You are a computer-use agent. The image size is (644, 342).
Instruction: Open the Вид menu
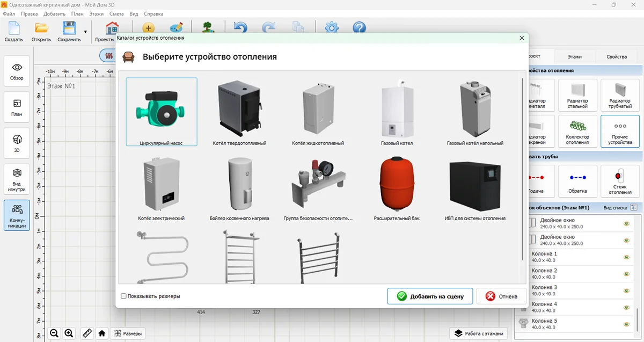134,13
